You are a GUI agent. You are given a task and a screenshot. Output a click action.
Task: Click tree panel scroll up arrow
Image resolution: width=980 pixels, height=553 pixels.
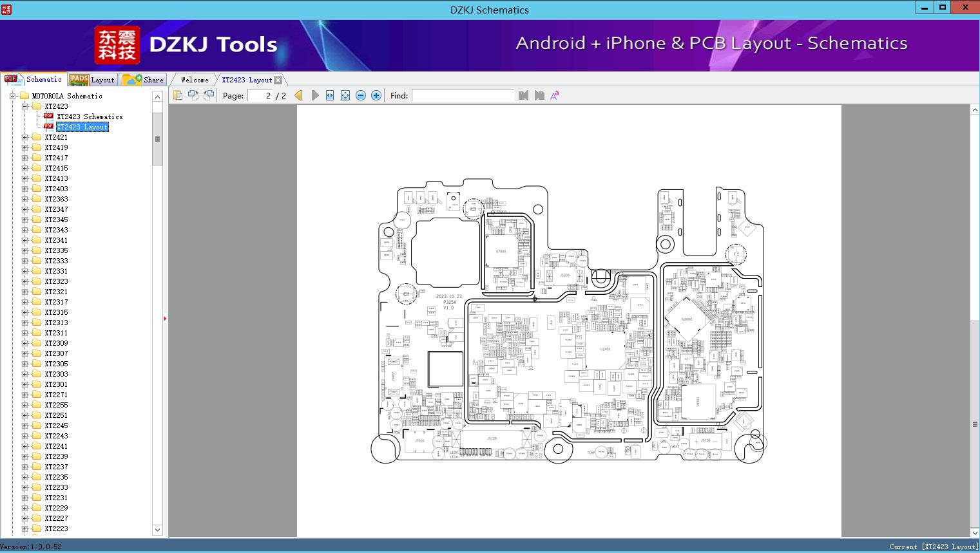[x=157, y=97]
